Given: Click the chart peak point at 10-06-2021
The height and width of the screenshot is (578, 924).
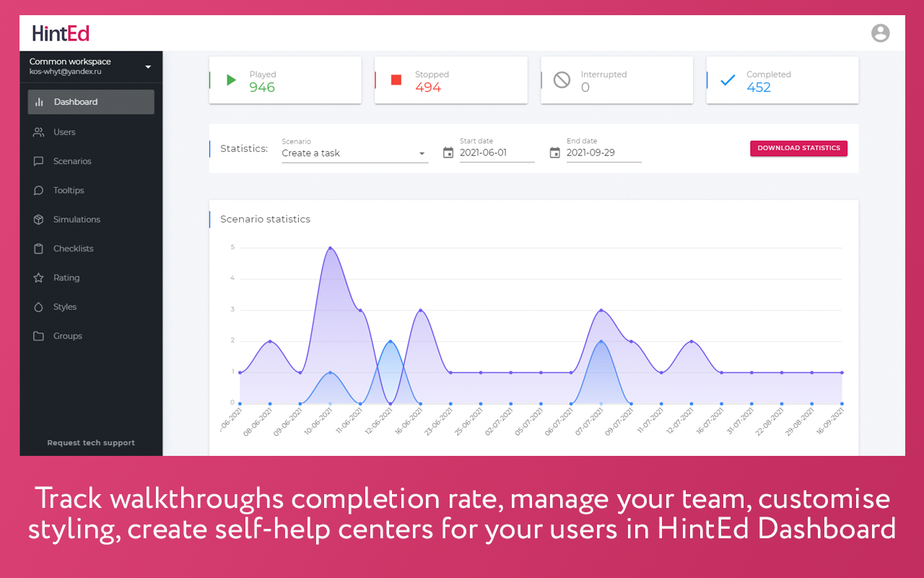Looking at the screenshot, I should coord(331,248).
